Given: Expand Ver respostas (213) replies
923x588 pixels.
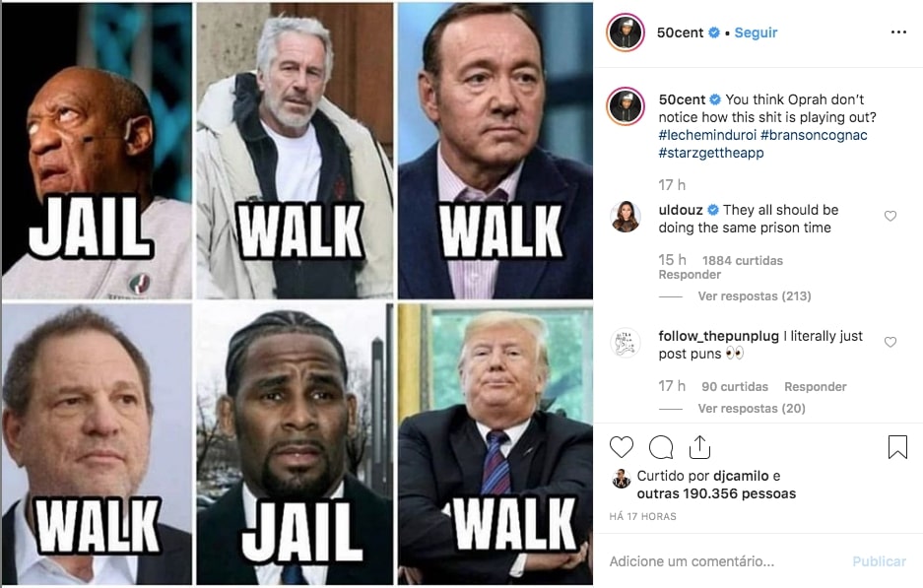Looking at the screenshot, I should pyautogui.click(x=754, y=296).
